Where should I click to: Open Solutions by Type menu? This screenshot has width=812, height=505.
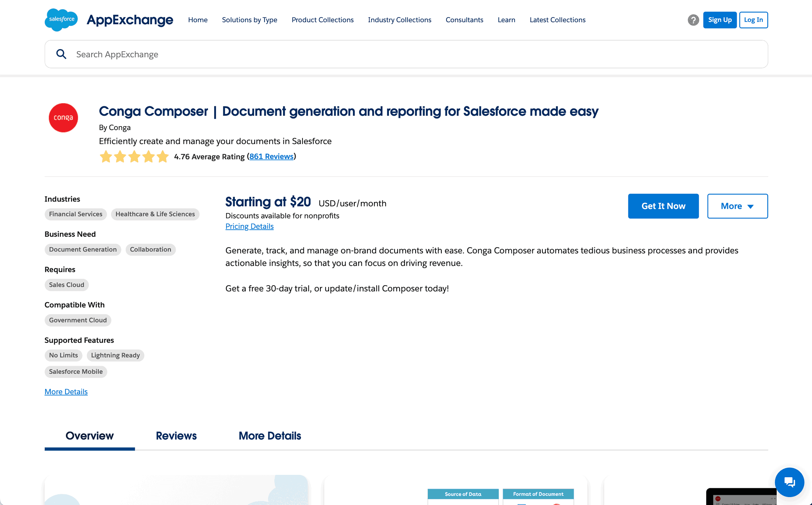click(x=249, y=20)
